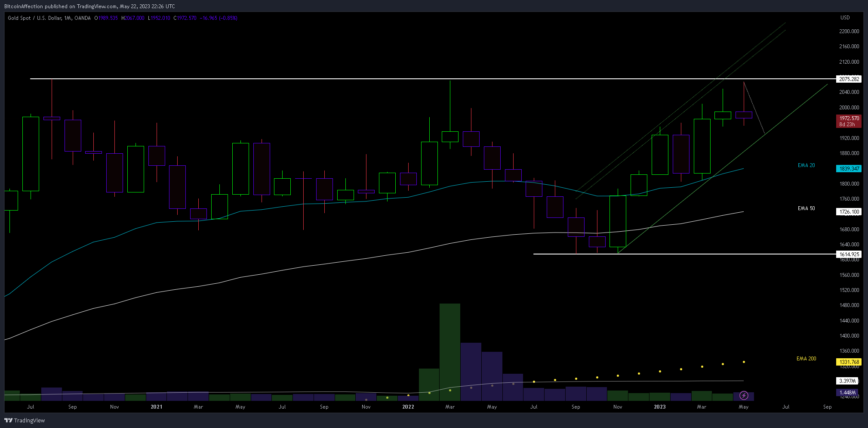868x428 pixels.
Task: Click the 2000.000 price axis label
Action: click(849, 108)
